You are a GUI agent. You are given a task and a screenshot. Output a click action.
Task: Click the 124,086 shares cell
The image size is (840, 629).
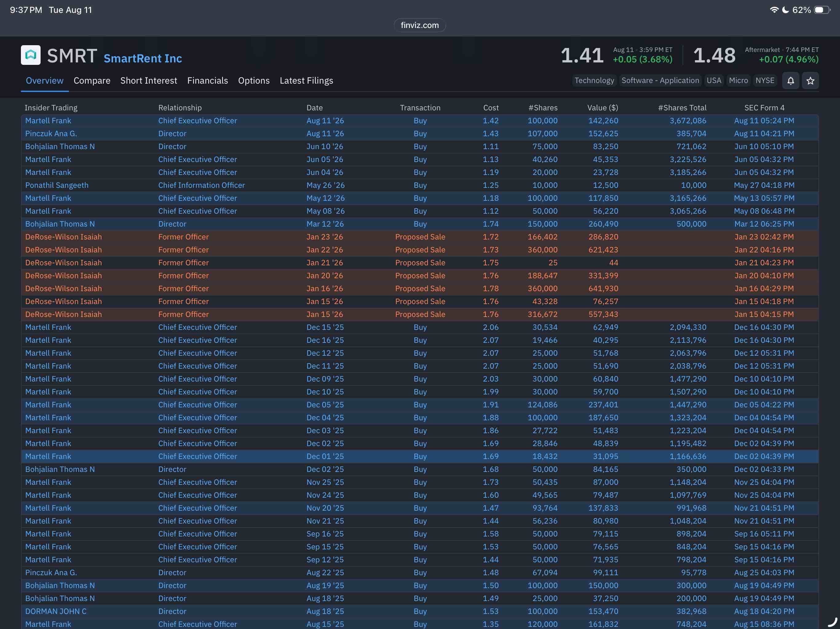[543, 405]
